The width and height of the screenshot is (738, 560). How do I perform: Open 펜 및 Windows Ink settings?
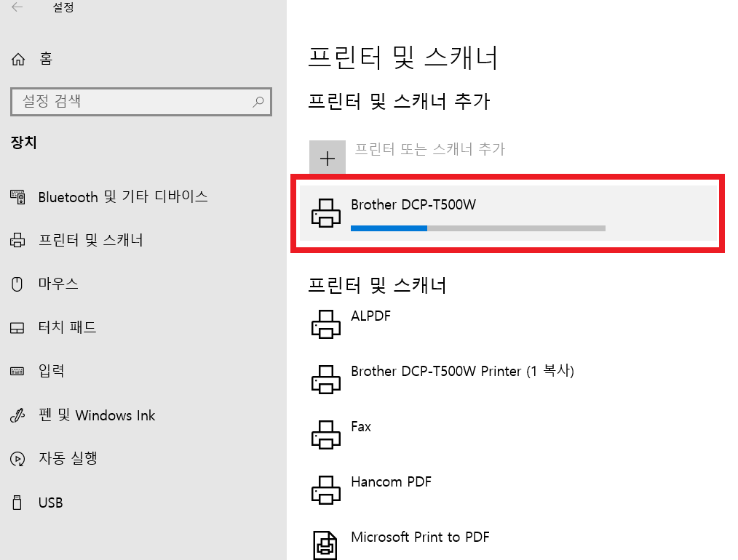tap(97, 415)
